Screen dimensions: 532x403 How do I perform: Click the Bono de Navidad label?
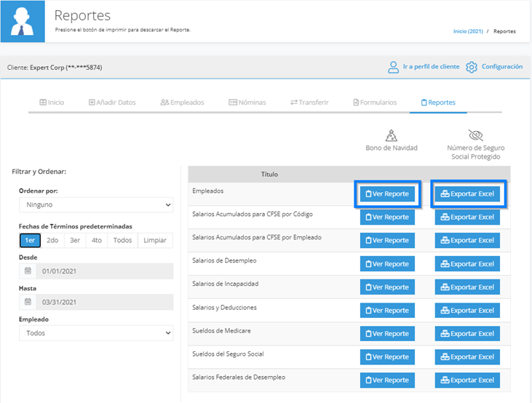tap(392, 148)
